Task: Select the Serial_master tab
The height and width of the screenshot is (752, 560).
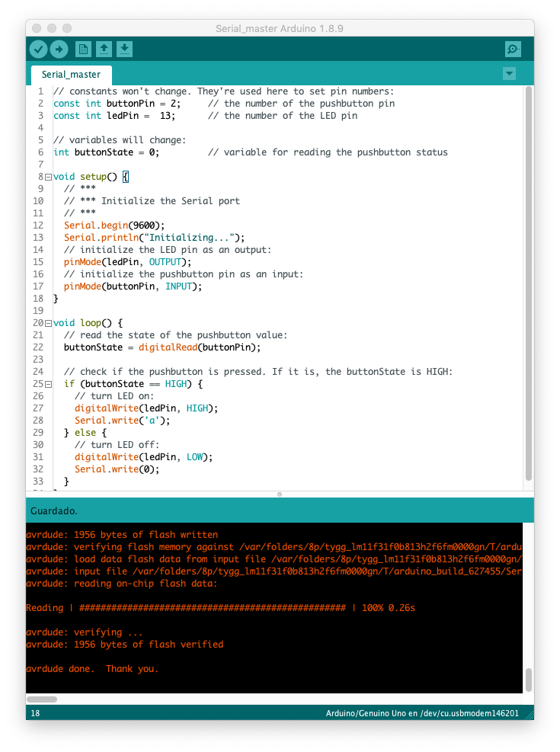Action: tap(72, 75)
